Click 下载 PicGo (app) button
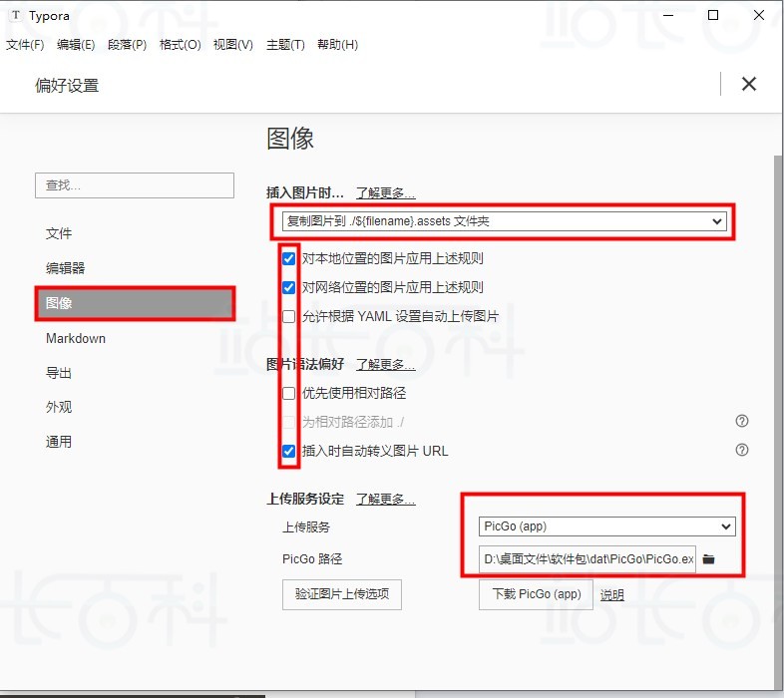 [x=536, y=594]
